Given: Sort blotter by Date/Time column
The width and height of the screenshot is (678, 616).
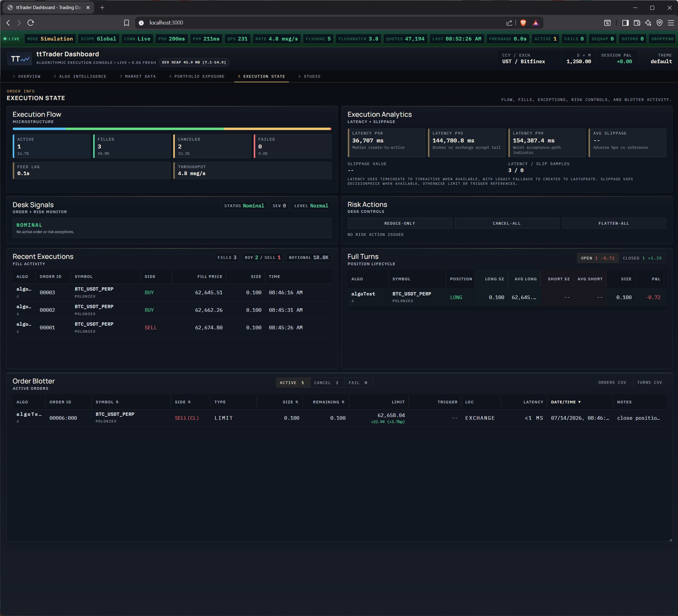Looking at the screenshot, I should point(566,402).
